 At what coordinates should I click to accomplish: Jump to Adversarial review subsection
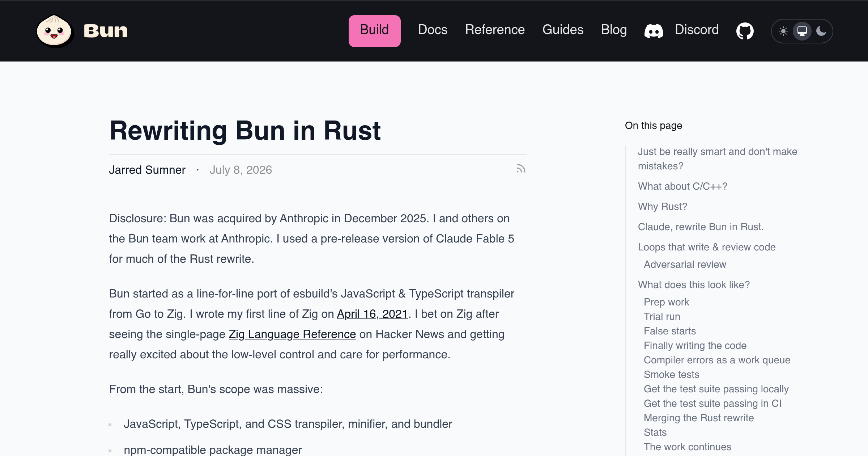pos(685,264)
